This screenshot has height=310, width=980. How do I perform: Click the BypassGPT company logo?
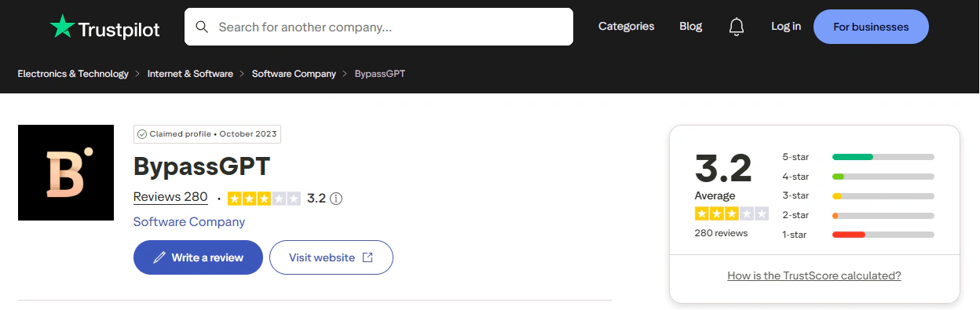[x=66, y=173]
